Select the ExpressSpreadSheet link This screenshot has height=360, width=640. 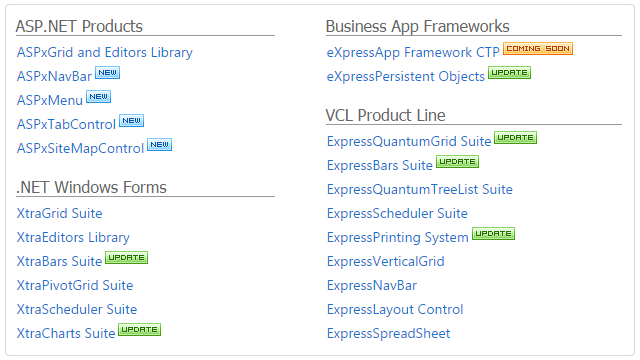[389, 334]
